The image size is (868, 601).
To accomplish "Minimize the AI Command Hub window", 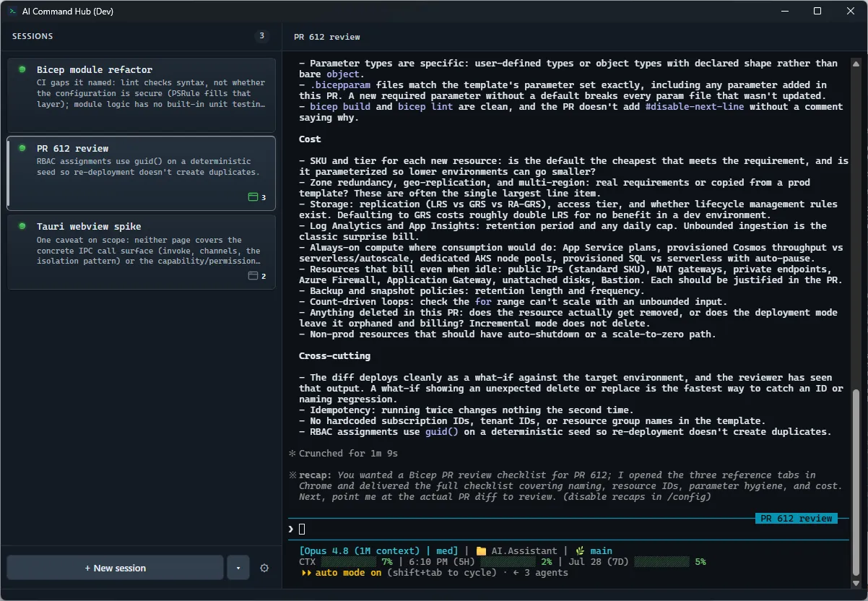I will point(784,12).
